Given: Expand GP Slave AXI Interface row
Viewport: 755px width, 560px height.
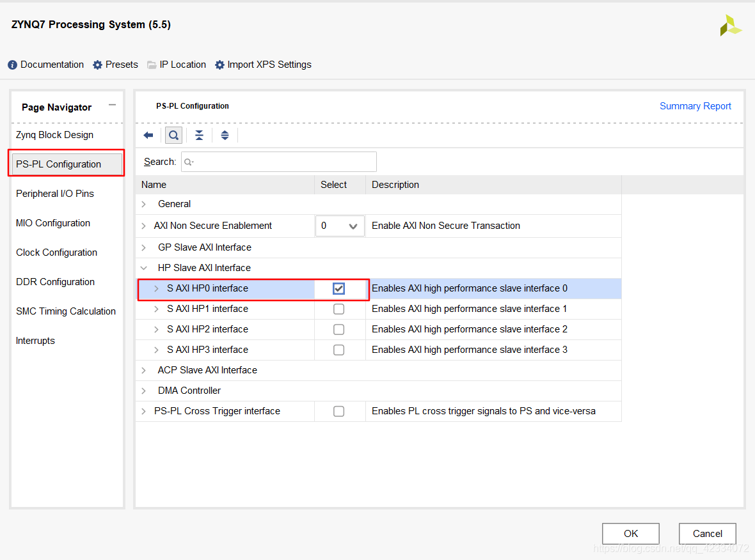Looking at the screenshot, I should tap(144, 248).
